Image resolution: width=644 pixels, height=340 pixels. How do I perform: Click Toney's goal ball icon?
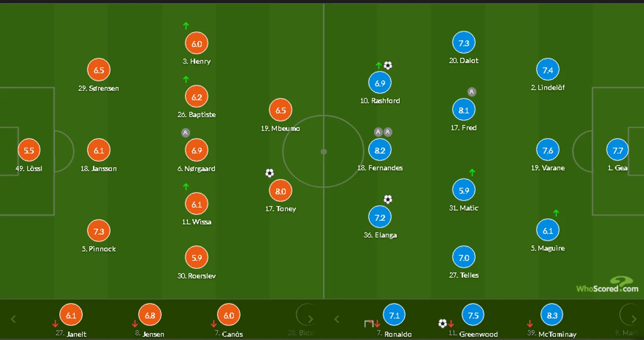(270, 173)
